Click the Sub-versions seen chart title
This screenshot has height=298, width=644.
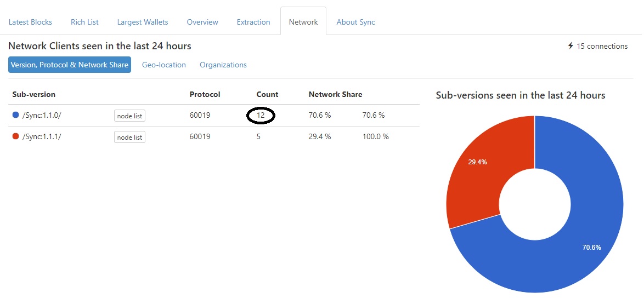click(521, 95)
